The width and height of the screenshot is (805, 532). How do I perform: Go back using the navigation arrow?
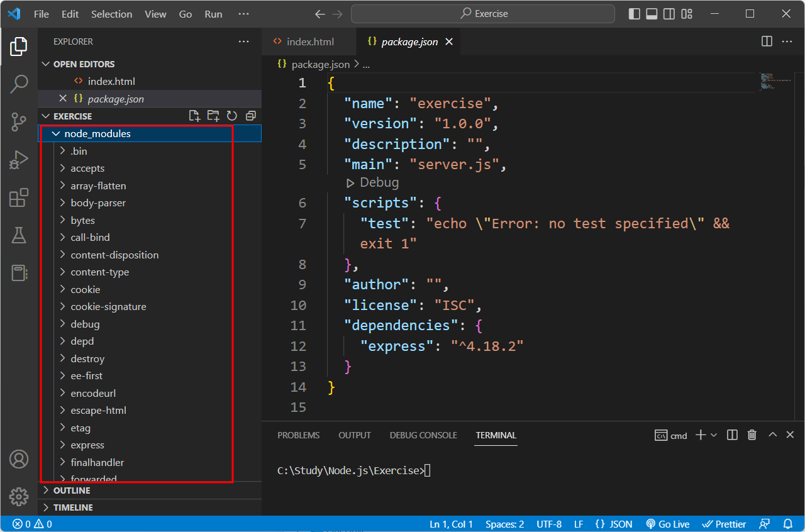[320, 14]
